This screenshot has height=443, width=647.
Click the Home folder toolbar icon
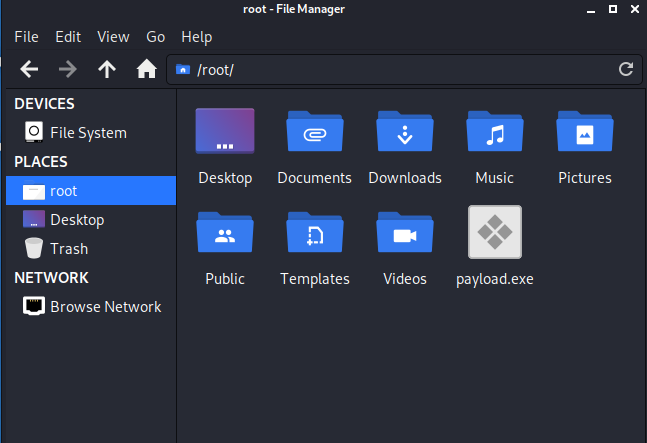click(x=146, y=69)
